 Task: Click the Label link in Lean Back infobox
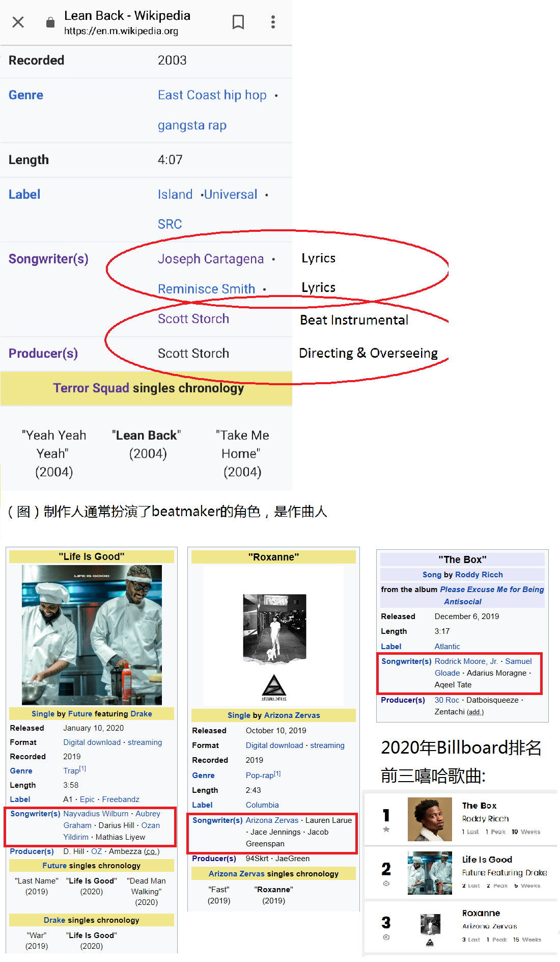(x=24, y=195)
